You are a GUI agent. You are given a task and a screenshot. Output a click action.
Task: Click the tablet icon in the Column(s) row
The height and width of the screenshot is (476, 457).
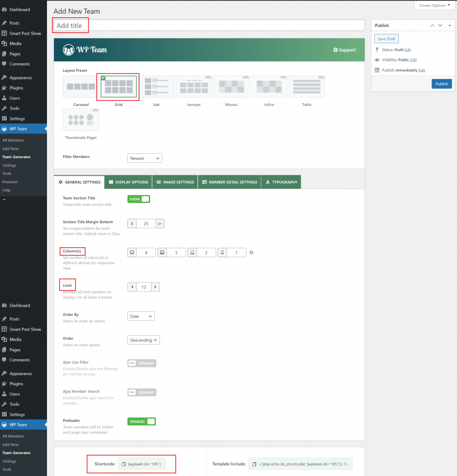tap(192, 252)
